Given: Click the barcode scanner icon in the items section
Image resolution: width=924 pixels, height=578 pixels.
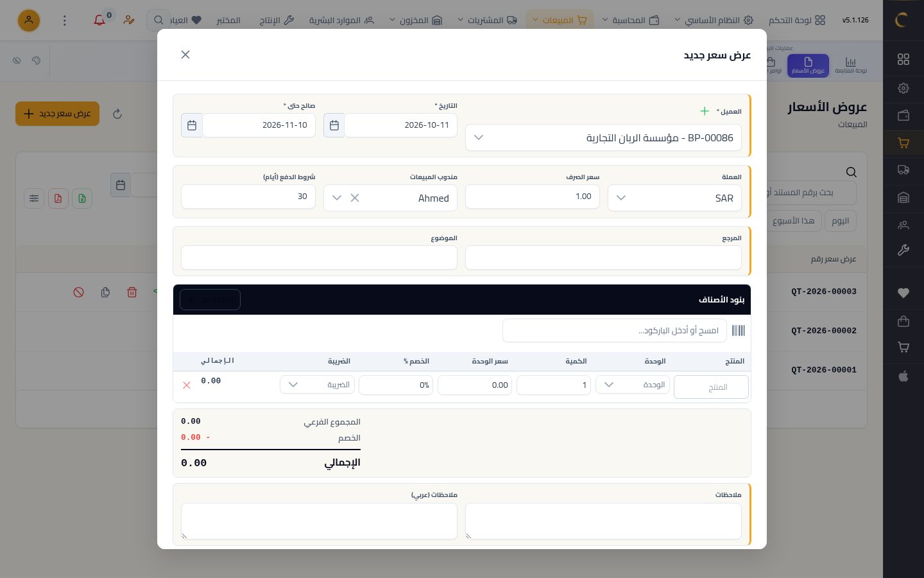Looking at the screenshot, I should coord(739,331).
